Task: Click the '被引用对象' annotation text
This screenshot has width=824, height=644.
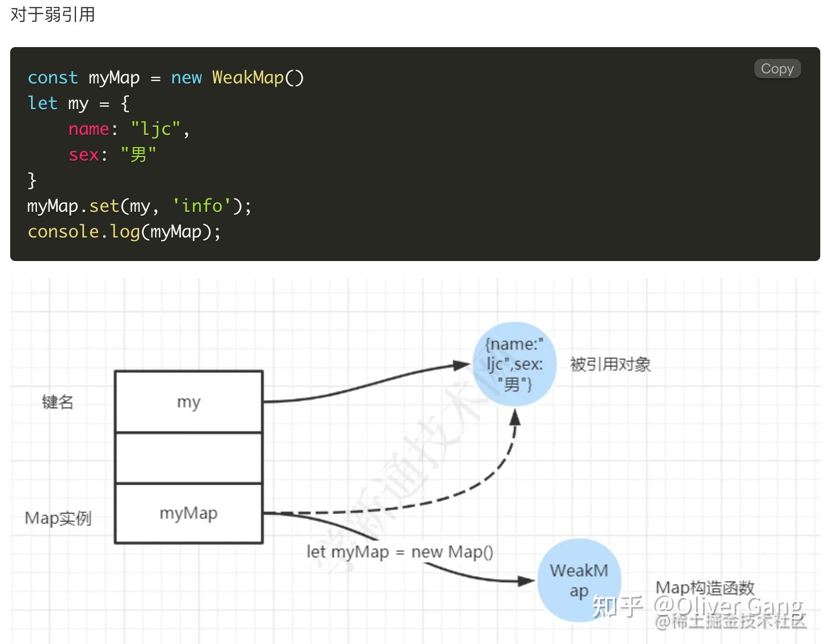Action: click(x=609, y=364)
